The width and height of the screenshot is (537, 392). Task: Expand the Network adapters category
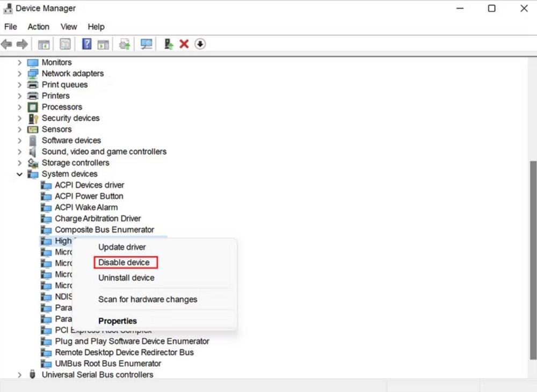tap(20, 74)
